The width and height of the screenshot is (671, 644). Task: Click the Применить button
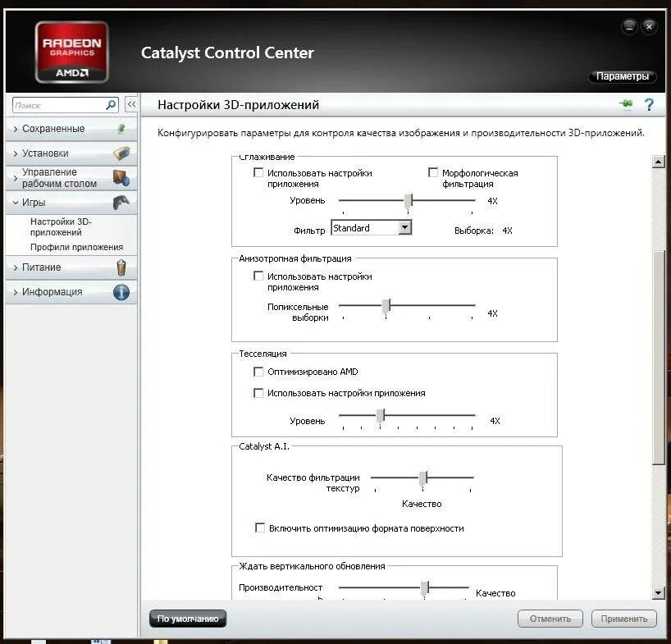[x=624, y=619]
